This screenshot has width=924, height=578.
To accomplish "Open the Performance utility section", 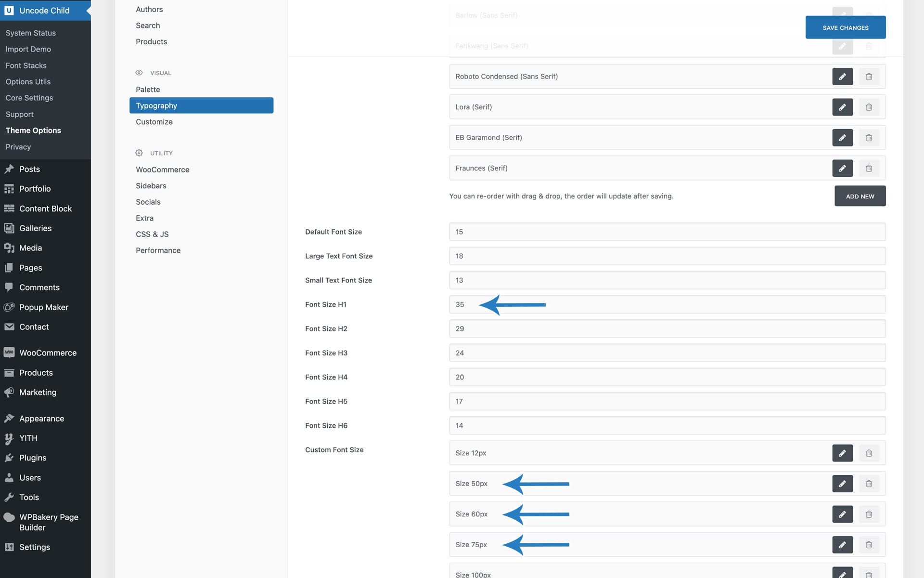I will [x=158, y=250].
